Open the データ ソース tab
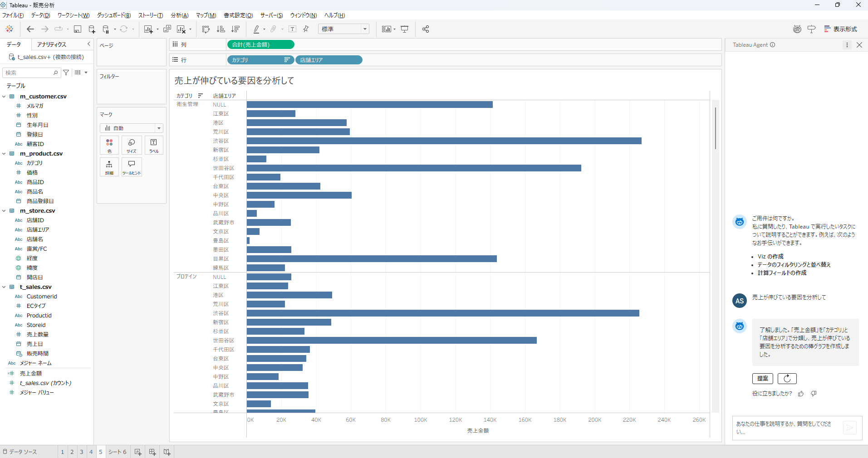 20,452
